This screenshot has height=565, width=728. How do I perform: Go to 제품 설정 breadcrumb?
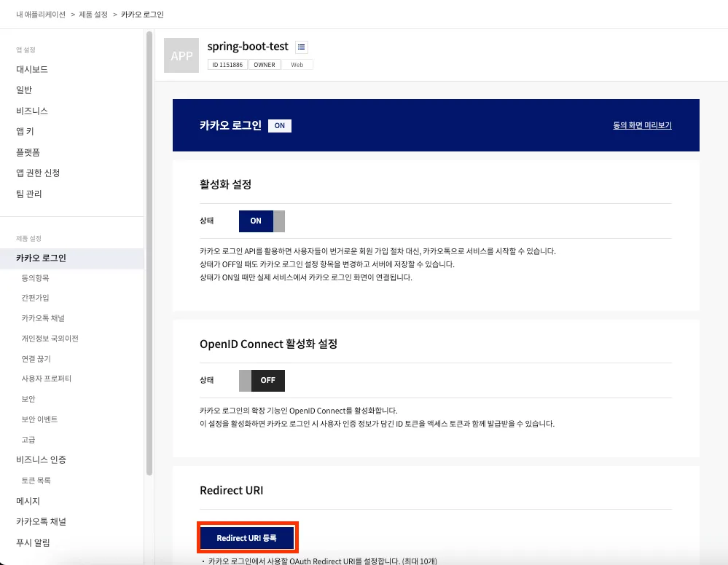pyautogui.click(x=93, y=15)
